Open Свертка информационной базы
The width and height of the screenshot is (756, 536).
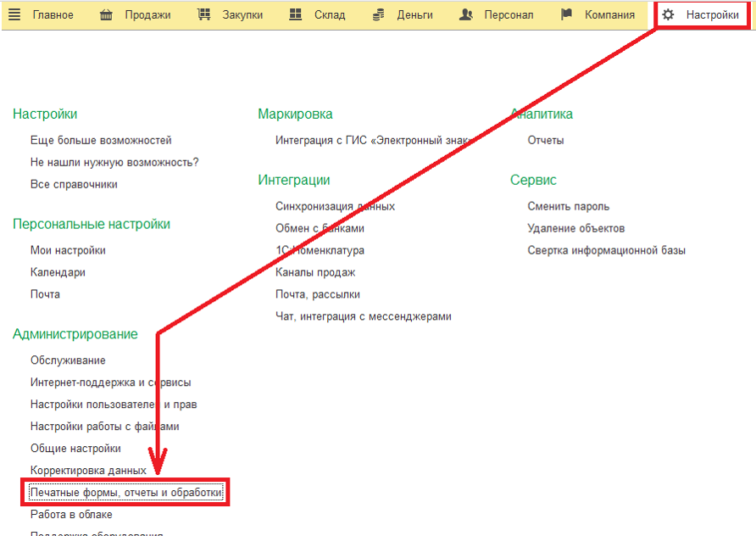click(x=606, y=250)
